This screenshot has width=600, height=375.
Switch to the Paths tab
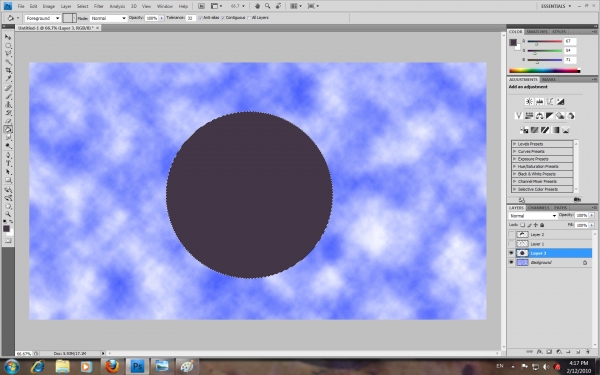coord(560,208)
